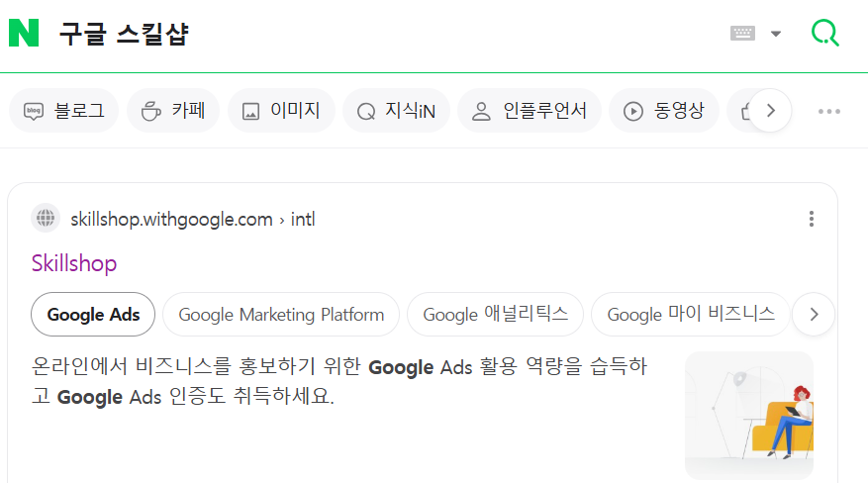This screenshot has width=868, height=483.
Task: Switch to the 블로그 tab
Action: (64, 111)
